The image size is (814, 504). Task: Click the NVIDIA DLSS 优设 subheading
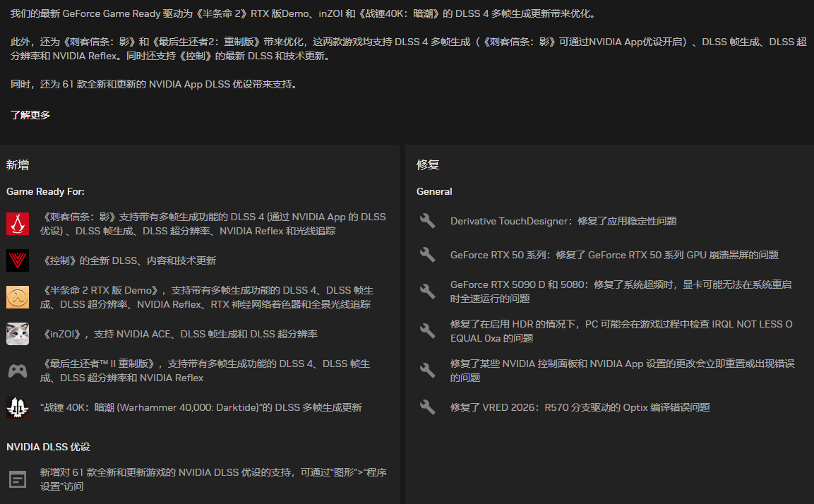[x=48, y=447]
